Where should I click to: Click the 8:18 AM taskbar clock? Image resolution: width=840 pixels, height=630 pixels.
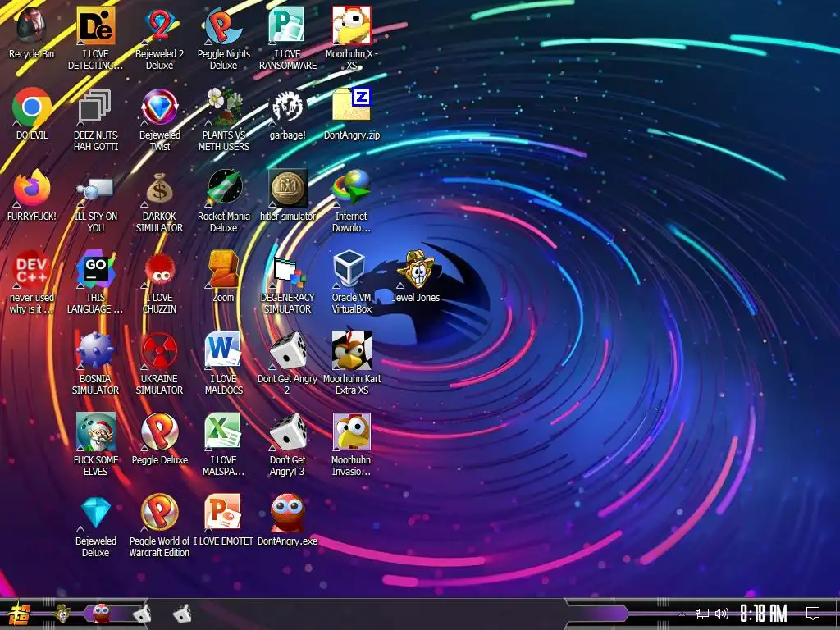764,614
